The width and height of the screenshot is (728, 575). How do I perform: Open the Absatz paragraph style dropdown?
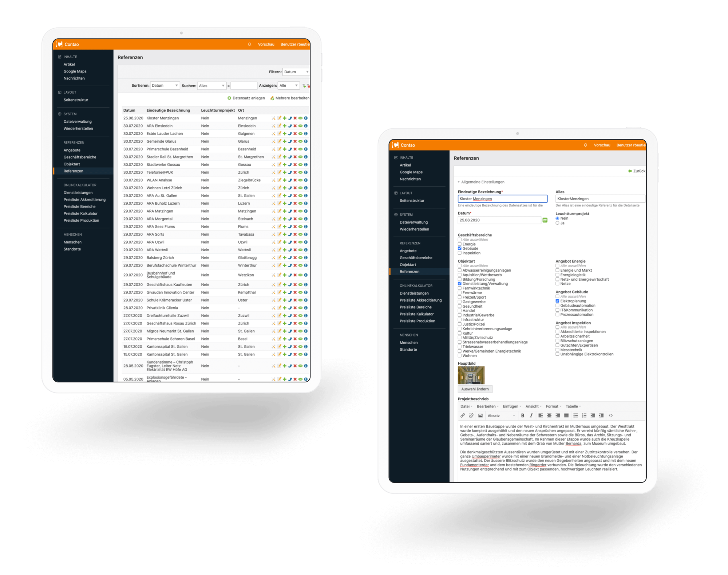pyautogui.click(x=501, y=416)
